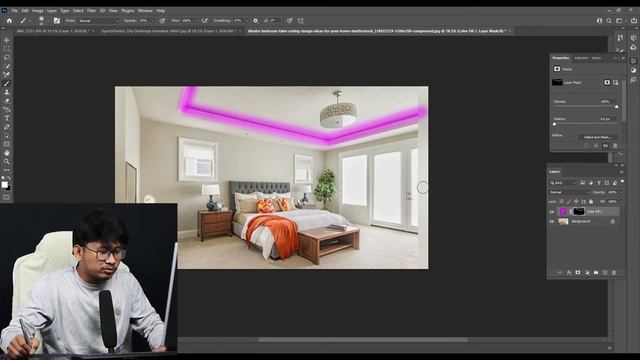Image resolution: width=640 pixels, height=360 pixels.
Task: Create a new layer icon
Action: 605,273
